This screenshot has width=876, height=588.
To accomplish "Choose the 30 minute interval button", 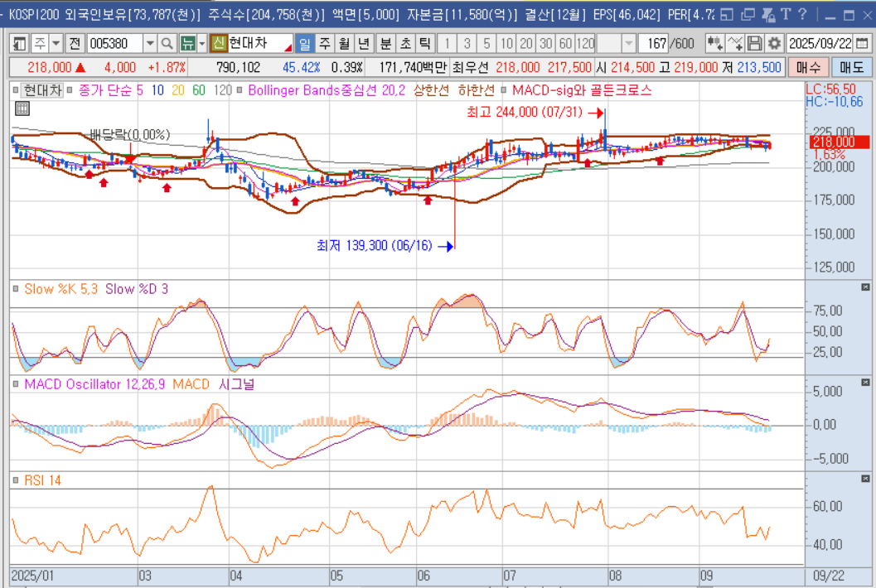I will point(546,43).
